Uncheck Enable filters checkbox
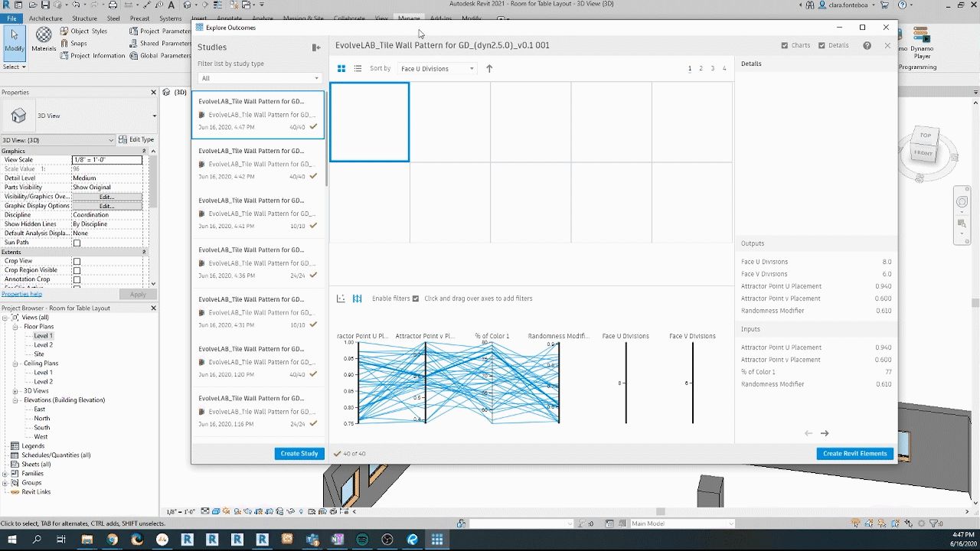Viewport: 980px width, 551px height. pyautogui.click(x=416, y=298)
